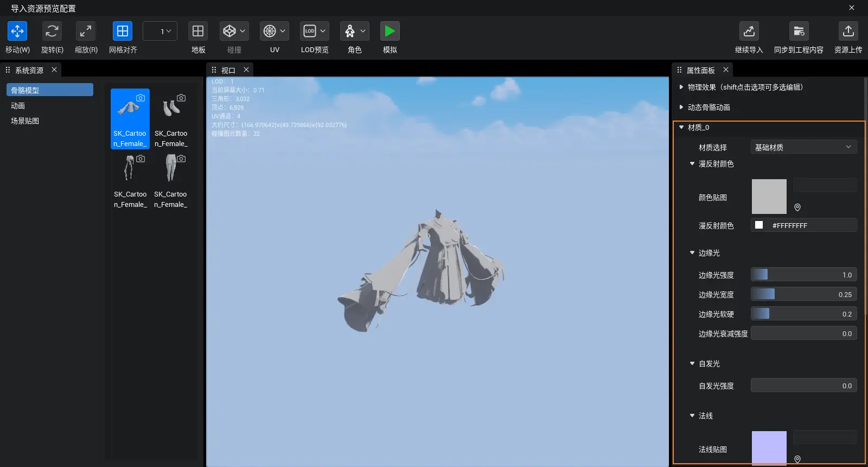The image size is (868, 467).
Task: Click the continue import (继续导入) icon
Action: pyautogui.click(x=749, y=31)
